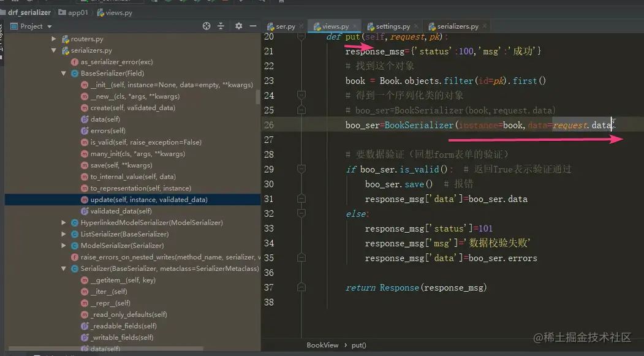
Task: Select __getitem__(self, key) method
Action: 123,280
